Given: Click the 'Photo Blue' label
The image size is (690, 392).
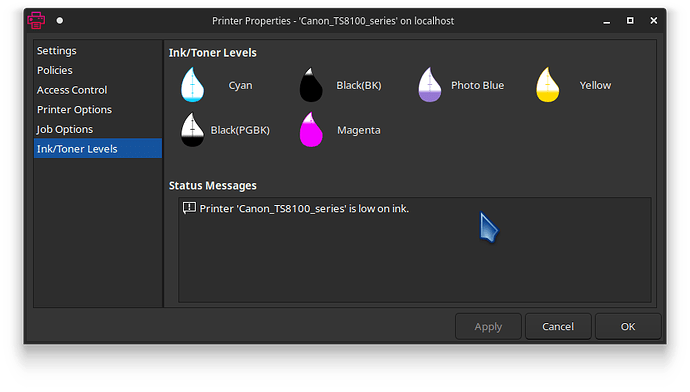Looking at the screenshot, I should [x=477, y=85].
